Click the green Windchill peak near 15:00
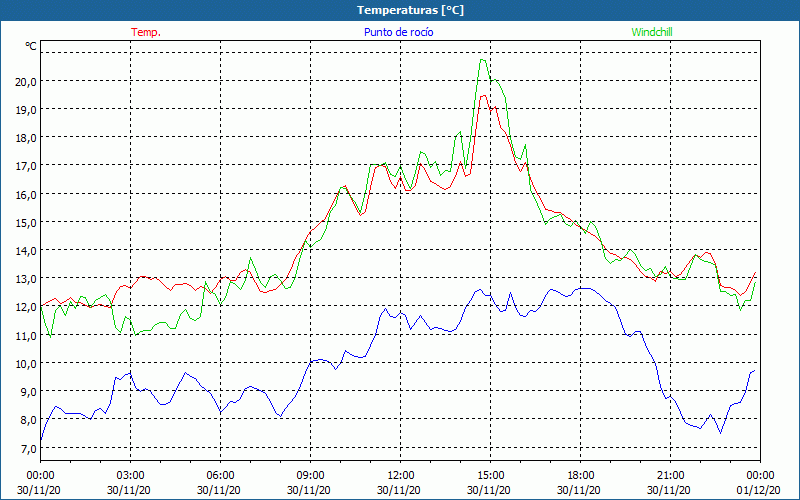800x500 pixels. pyautogui.click(x=482, y=60)
